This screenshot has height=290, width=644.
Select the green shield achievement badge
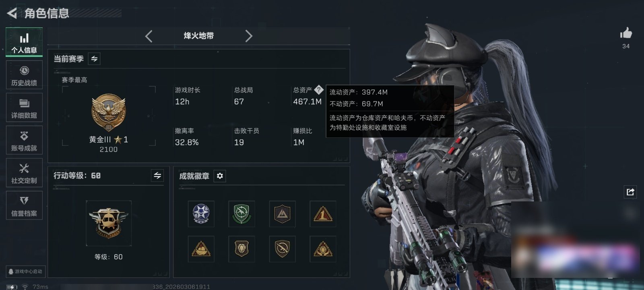[x=242, y=214]
